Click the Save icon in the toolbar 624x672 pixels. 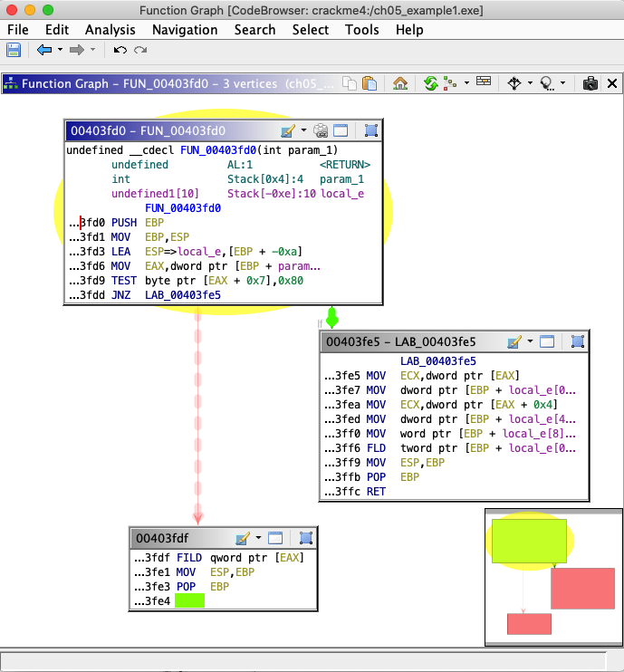tap(15, 50)
